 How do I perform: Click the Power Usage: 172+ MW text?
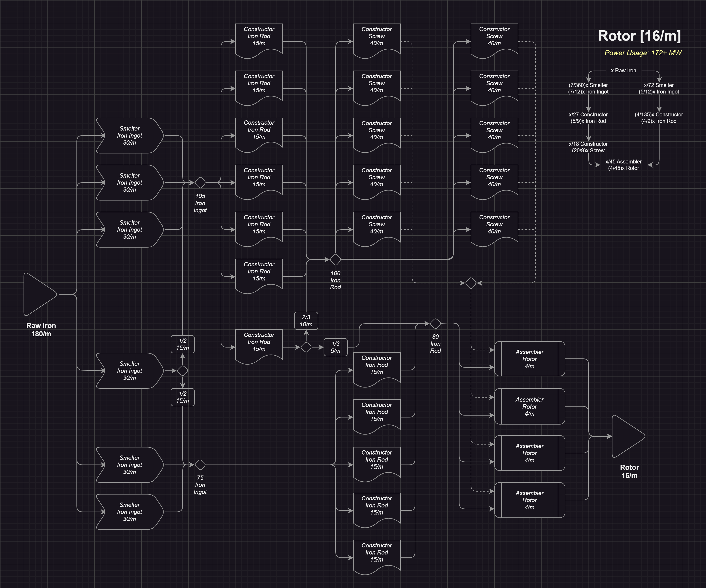tap(643, 53)
